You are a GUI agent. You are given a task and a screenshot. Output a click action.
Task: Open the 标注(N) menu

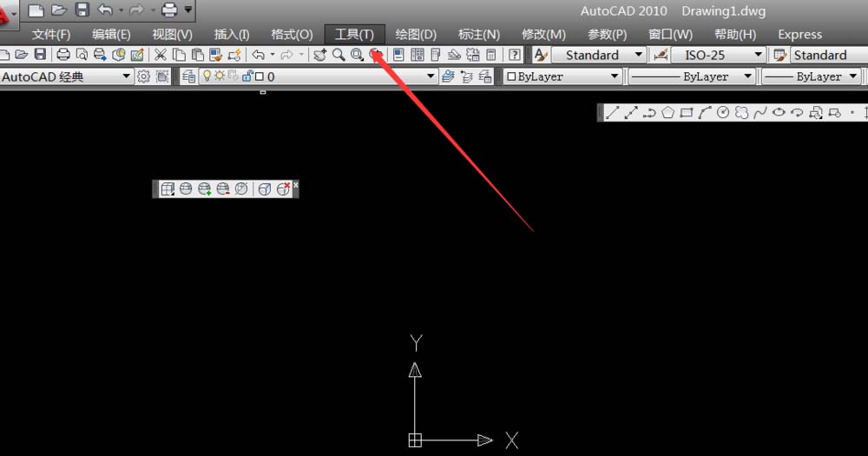click(479, 35)
